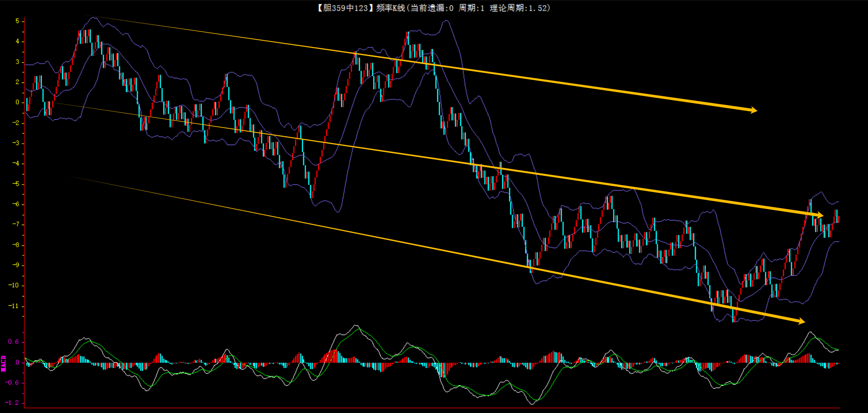The height and width of the screenshot is (413, 868).
Task: Select the -6 tick on price axis
Action: (x=16, y=204)
